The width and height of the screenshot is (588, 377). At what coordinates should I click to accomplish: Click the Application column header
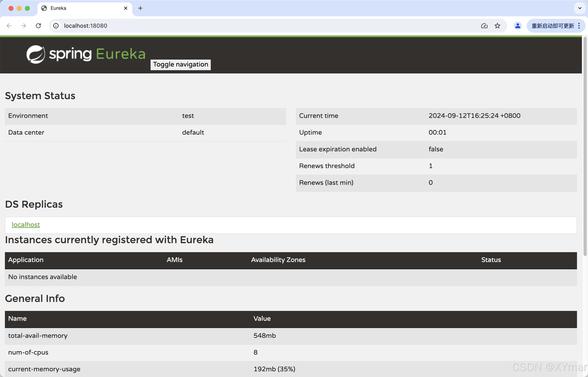tap(26, 260)
